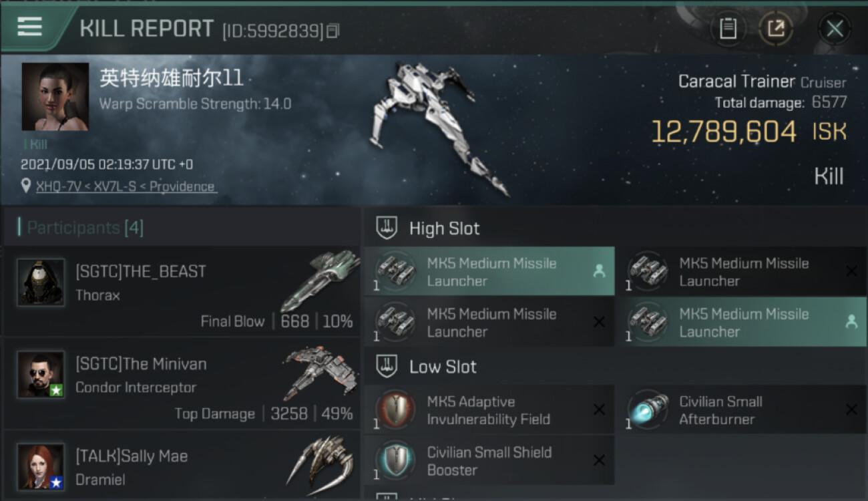Open the XHQ-7V location link

[58, 186]
